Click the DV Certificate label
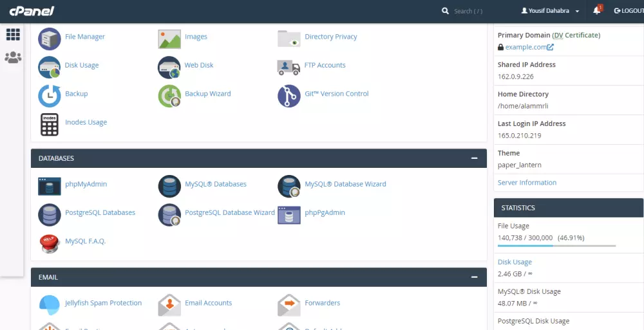644x330 pixels. (x=576, y=35)
